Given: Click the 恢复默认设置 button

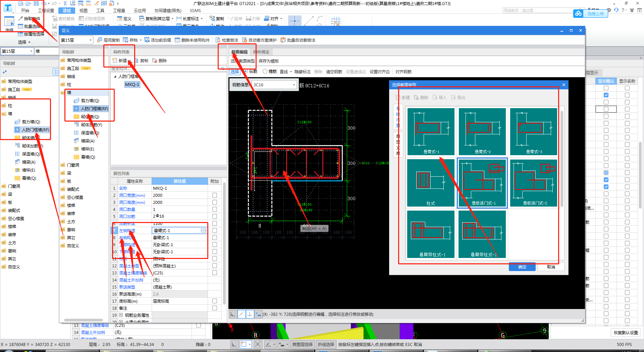Looking at the screenshot, I should tap(626, 333).
